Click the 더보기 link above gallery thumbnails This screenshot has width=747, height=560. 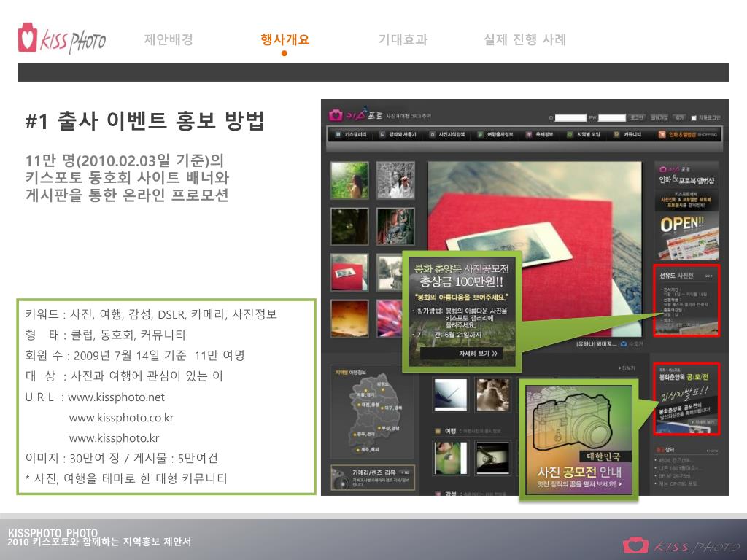pos(628,368)
